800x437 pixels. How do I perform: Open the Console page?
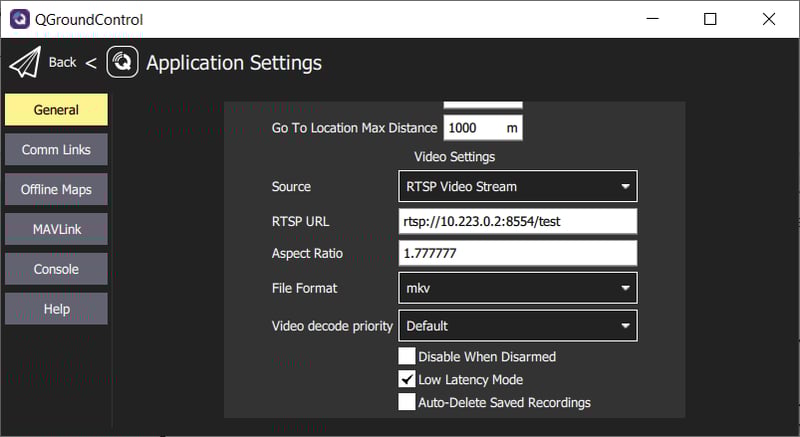(56, 269)
